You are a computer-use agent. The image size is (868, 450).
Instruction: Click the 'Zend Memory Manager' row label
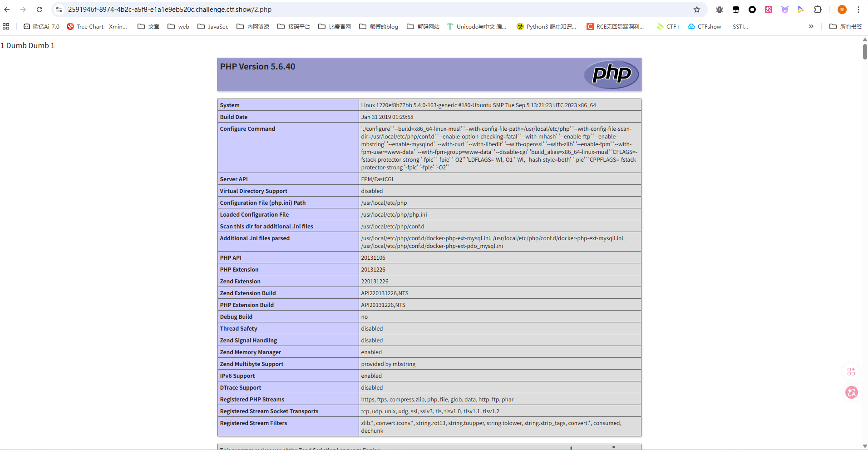(x=251, y=352)
